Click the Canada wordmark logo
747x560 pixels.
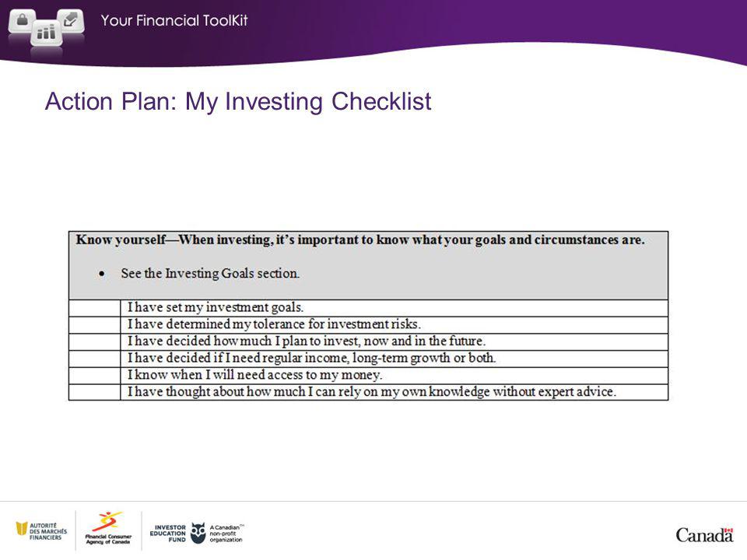(705, 535)
